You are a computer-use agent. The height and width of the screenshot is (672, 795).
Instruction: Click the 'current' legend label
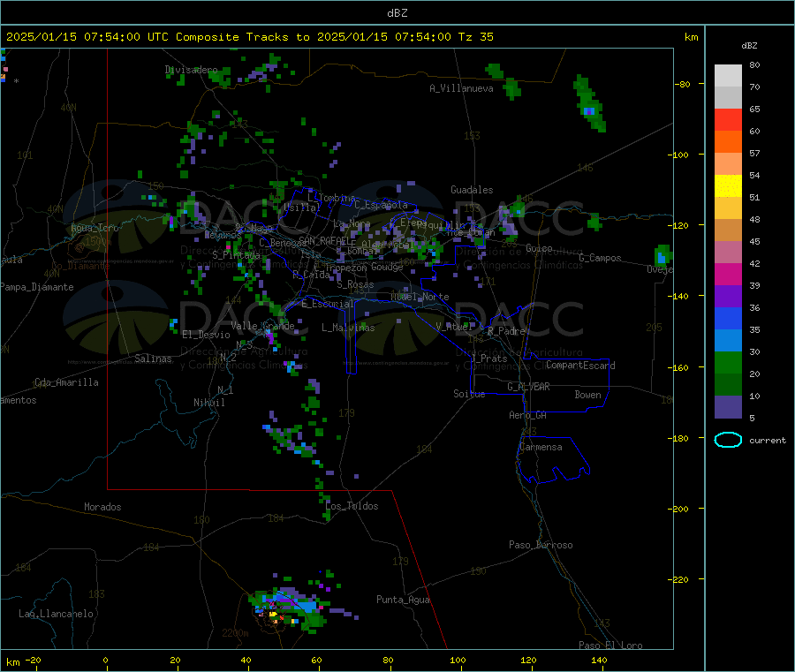click(x=768, y=441)
